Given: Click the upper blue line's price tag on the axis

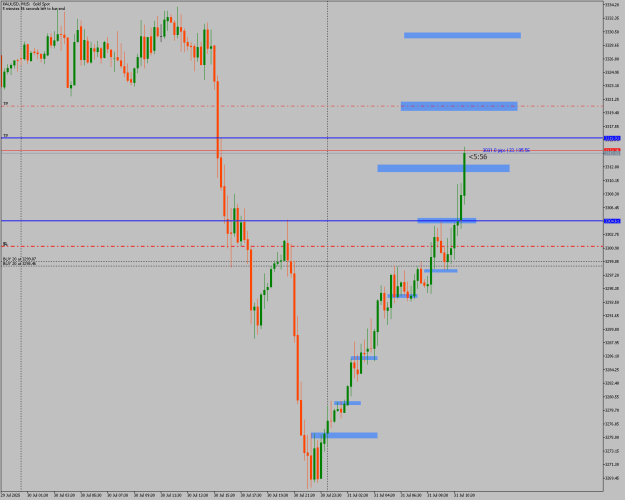Looking at the screenshot, I should 612,138.
